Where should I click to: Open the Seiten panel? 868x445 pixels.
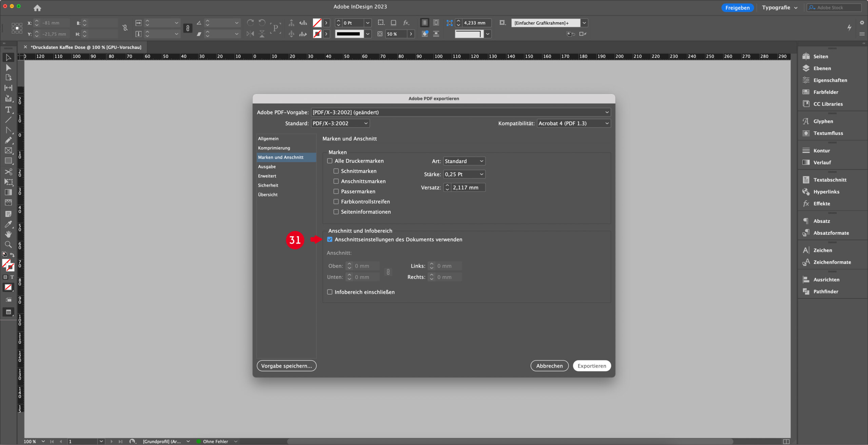821,56
